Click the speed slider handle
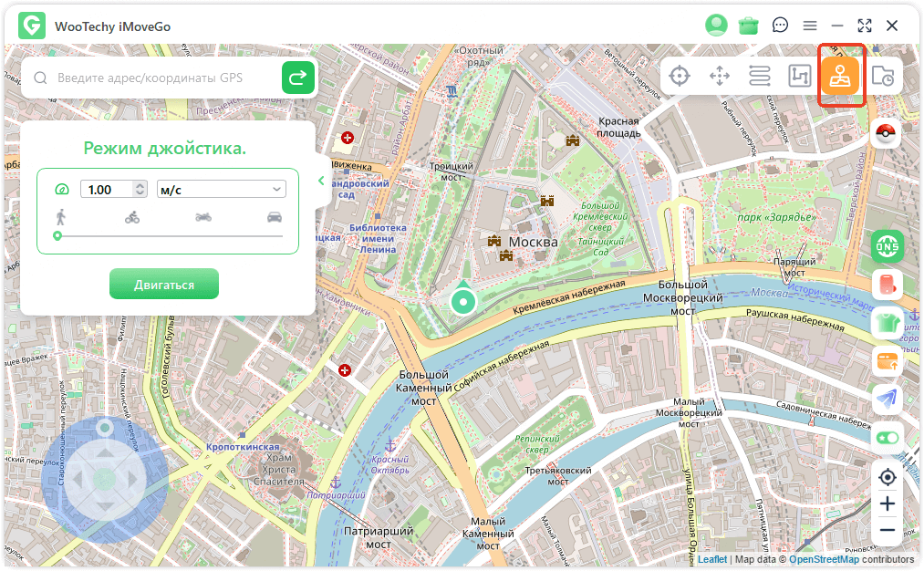Viewport: 924px width, 571px height. [x=57, y=236]
